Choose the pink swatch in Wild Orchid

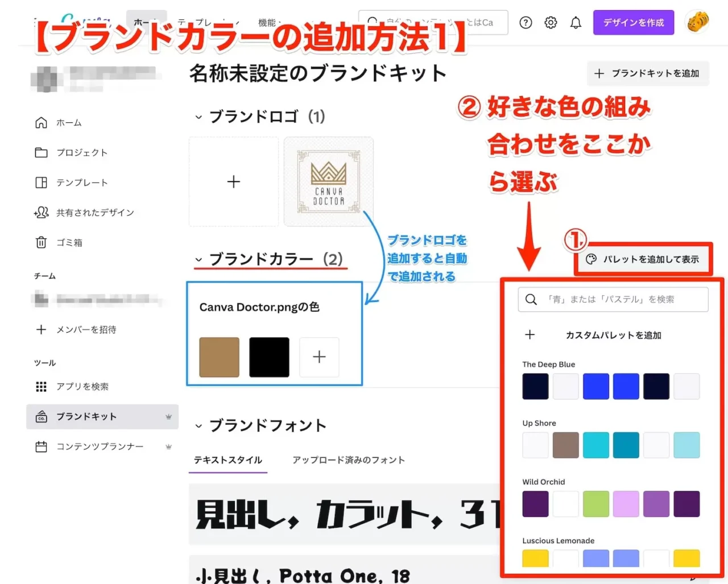coord(626,504)
